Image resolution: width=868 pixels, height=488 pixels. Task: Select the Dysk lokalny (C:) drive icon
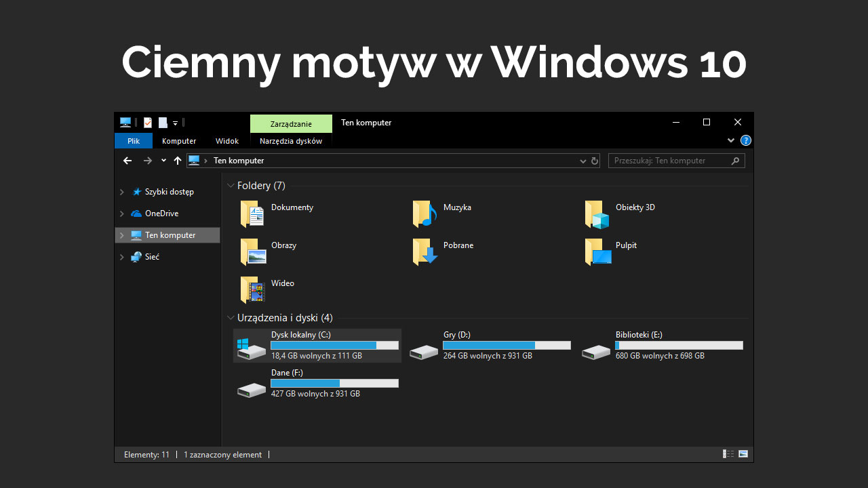(x=251, y=348)
